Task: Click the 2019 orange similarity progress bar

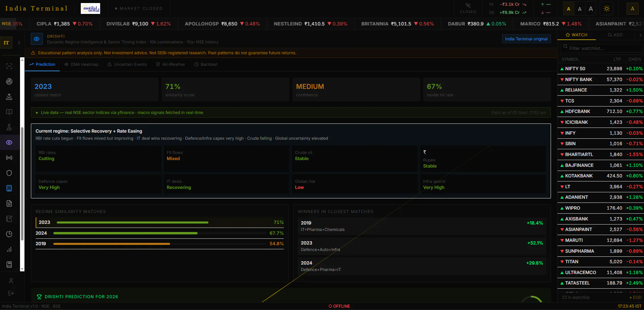Action: pos(112,244)
